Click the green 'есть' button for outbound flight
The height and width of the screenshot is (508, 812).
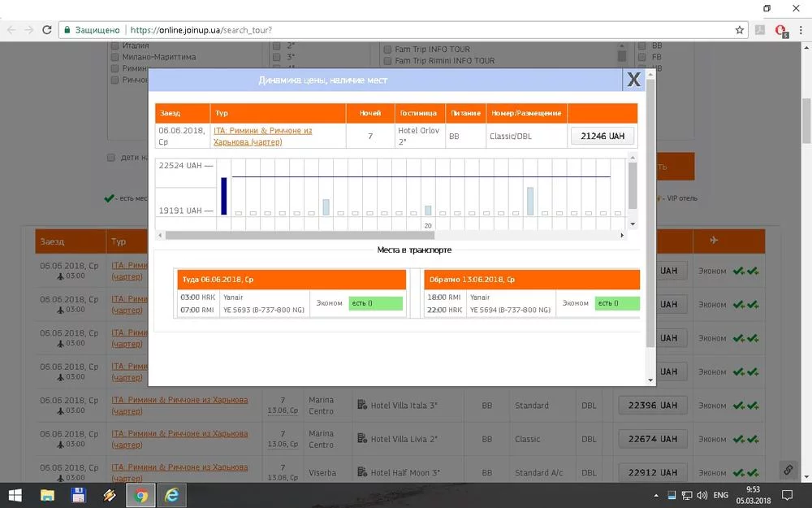(375, 303)
